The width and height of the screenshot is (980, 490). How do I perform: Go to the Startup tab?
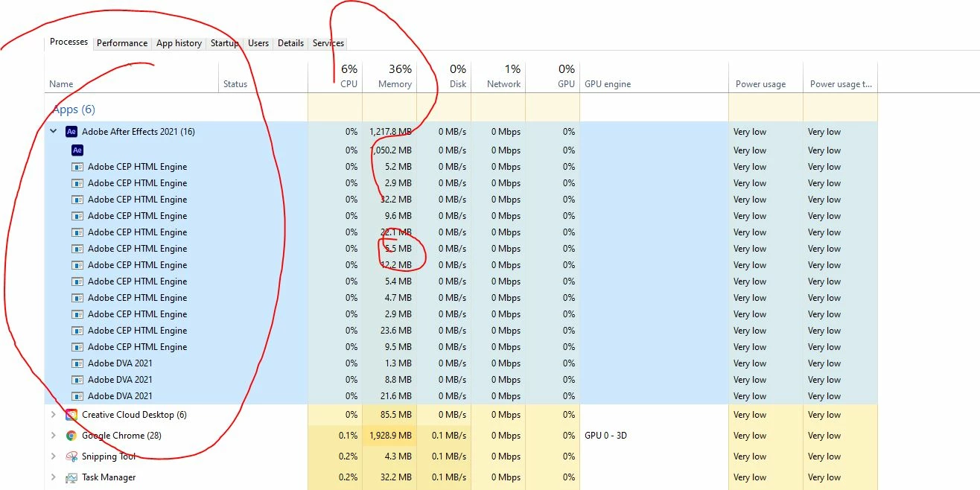pos(224,43)
